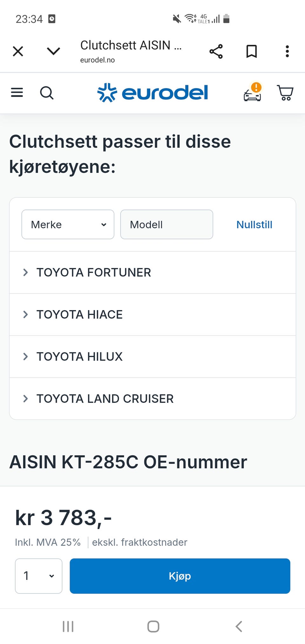
Task: Reset filters with Nullstill
Action: 254,225
